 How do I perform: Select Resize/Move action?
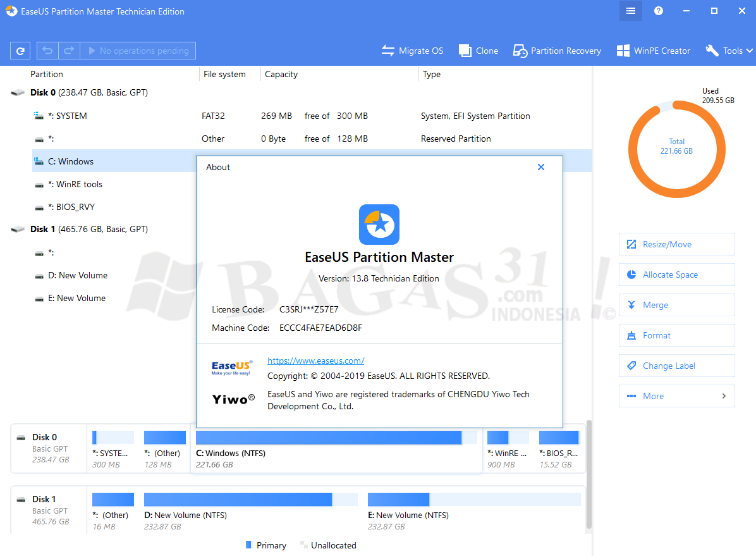[x=676, y=244]
